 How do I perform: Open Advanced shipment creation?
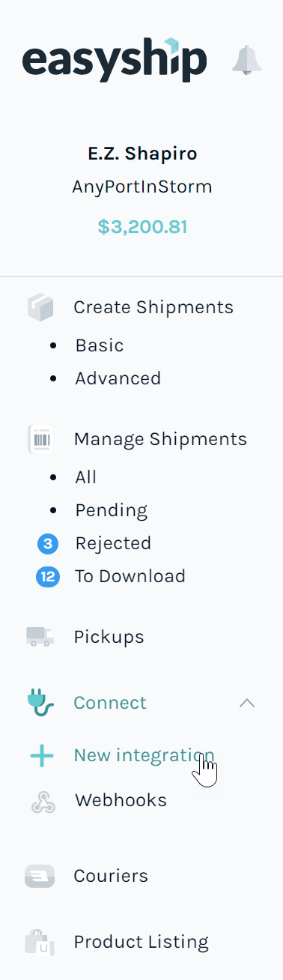118,378
